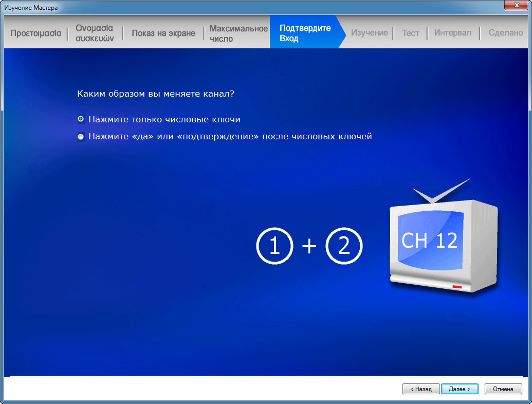Close the 'Изучение Мастера' window
The width and height of the screenshot is (532, 404).
pos(517,5)
